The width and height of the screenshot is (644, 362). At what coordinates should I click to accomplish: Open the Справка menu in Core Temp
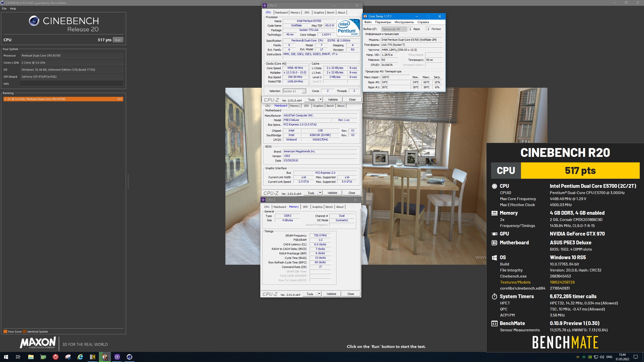coord(423,22)
